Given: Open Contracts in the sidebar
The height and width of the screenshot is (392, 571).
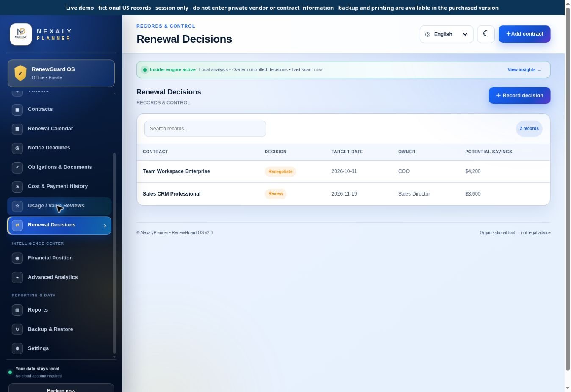Looking at the screenshot, I should (59, 109).
